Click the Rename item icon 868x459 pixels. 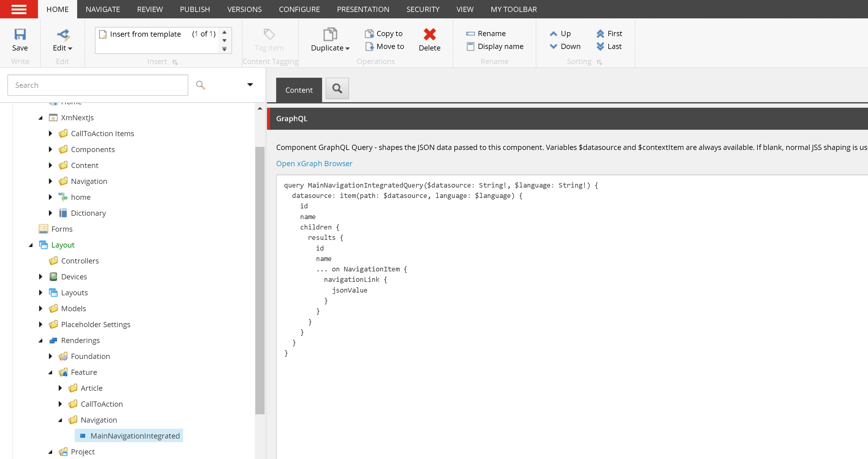click(x=470, y=34)
